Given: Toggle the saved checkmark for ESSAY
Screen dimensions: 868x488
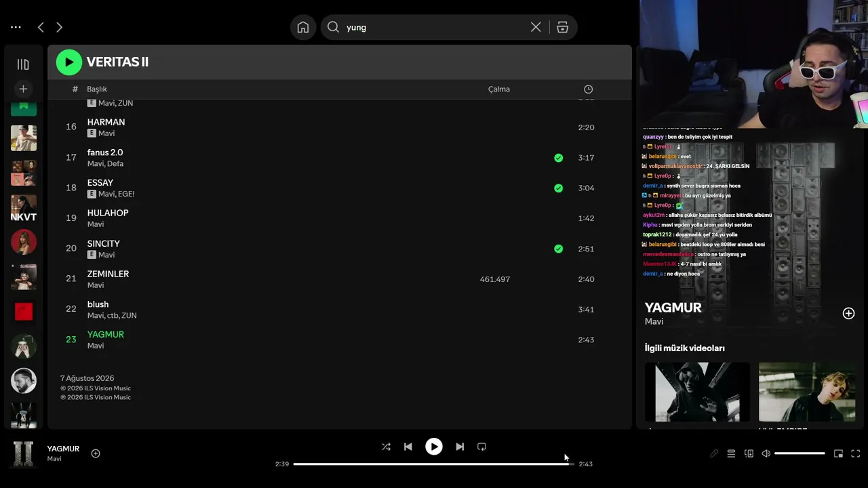Looking at the screenshot, I should [558, 188].
